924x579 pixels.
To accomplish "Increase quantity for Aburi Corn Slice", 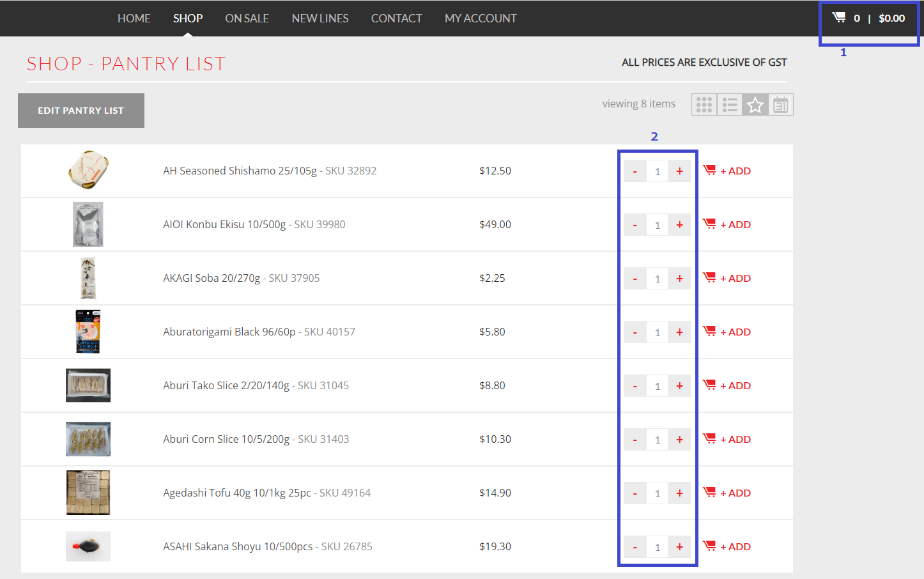I will (679, 440).
